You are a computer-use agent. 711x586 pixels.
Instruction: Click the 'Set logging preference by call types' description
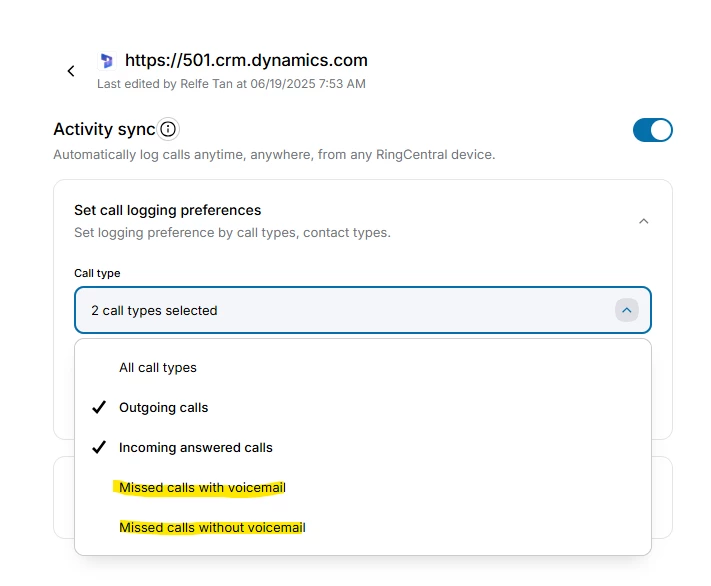[x=232, y=233]
